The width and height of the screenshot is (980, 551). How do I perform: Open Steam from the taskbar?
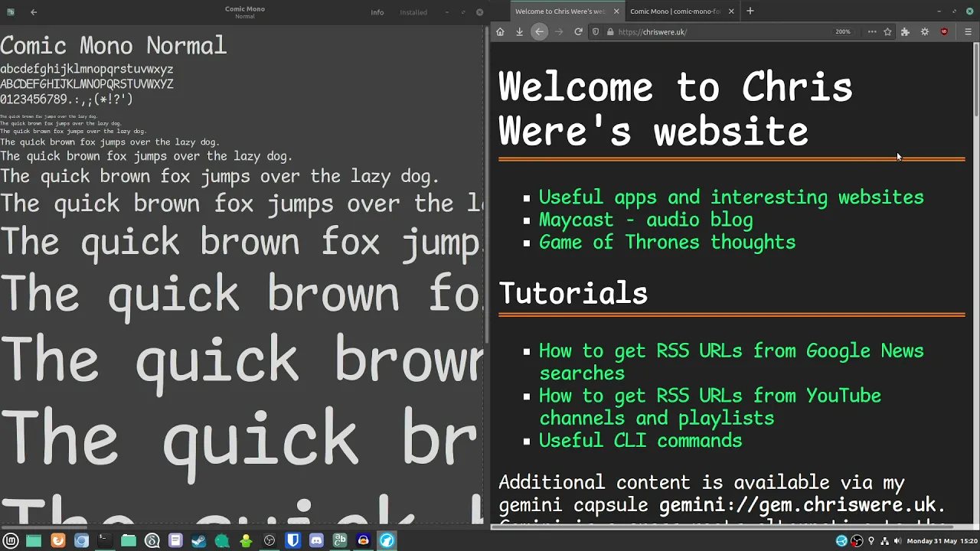coord(198,540)
